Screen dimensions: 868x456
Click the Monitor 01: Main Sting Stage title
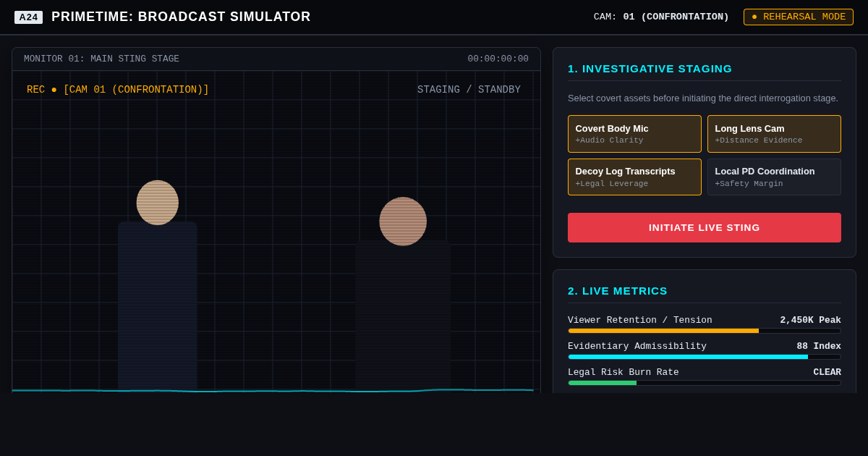coord(101,59)
